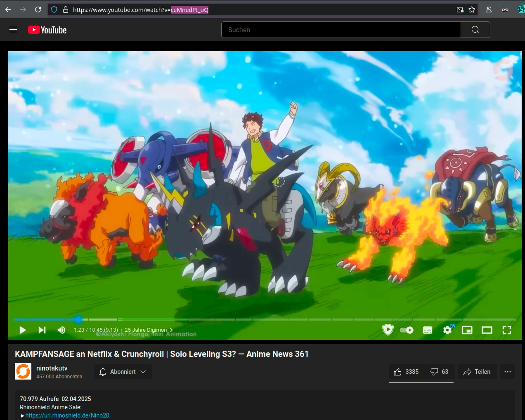
Task: Click the video title KAMPFANSAGE an Netflix
Action: [x=162, y=354]
